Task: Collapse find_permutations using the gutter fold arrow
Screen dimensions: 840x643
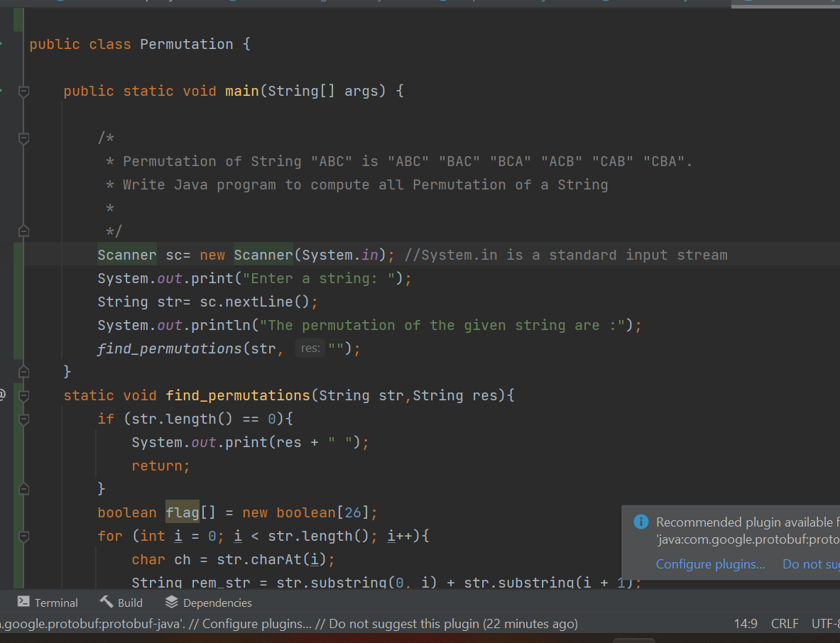Action: [x=23, y=395]
